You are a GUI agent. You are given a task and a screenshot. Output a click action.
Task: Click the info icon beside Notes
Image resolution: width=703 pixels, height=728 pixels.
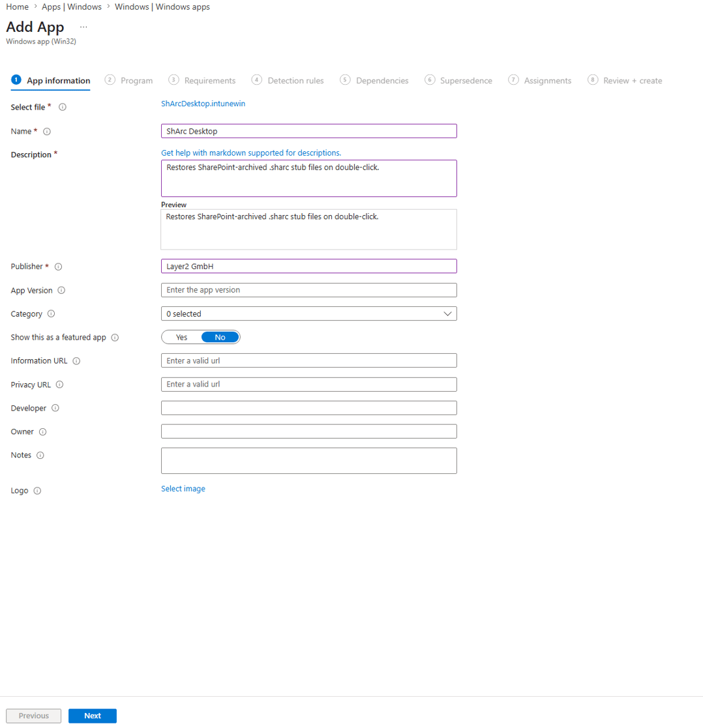(40, 455)
